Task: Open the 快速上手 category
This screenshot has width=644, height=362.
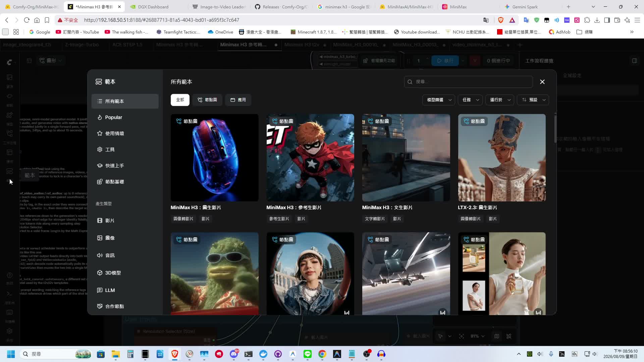Action: point(125,166)
